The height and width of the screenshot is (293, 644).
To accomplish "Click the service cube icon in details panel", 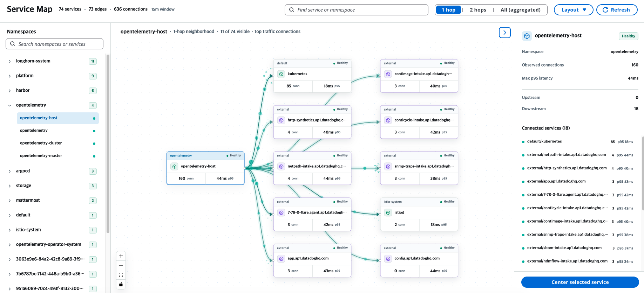I will (527, 36).
